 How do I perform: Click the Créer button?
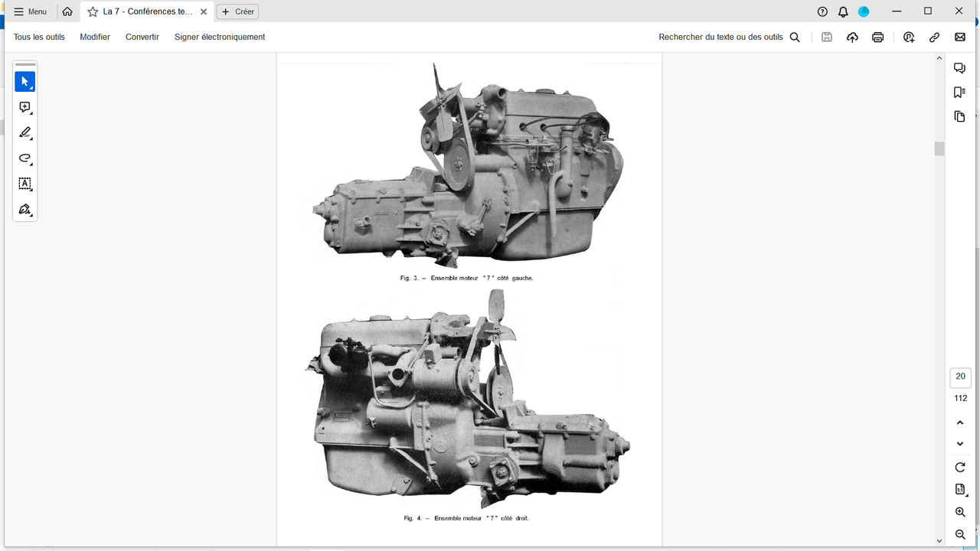(x=238, y=11)
